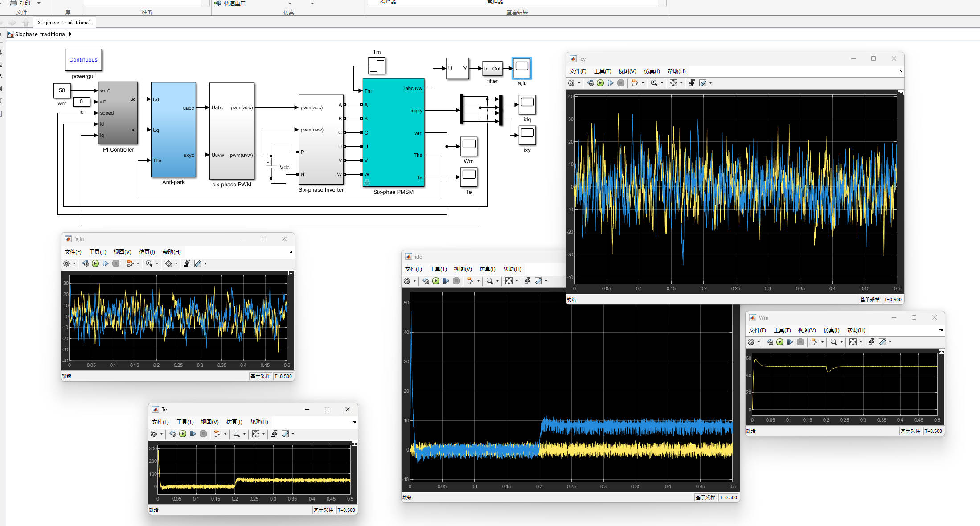
Task: Select the wm constant block showing 50
Action: (62, 90)
